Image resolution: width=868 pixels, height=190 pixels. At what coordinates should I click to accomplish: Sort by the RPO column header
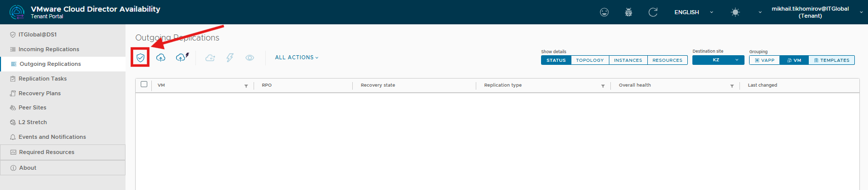point(267,85)
